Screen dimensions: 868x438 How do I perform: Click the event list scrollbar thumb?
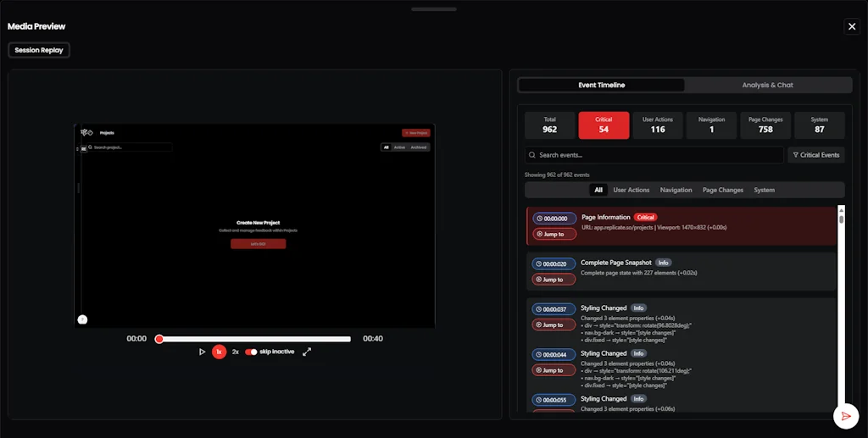click(842, 219)
